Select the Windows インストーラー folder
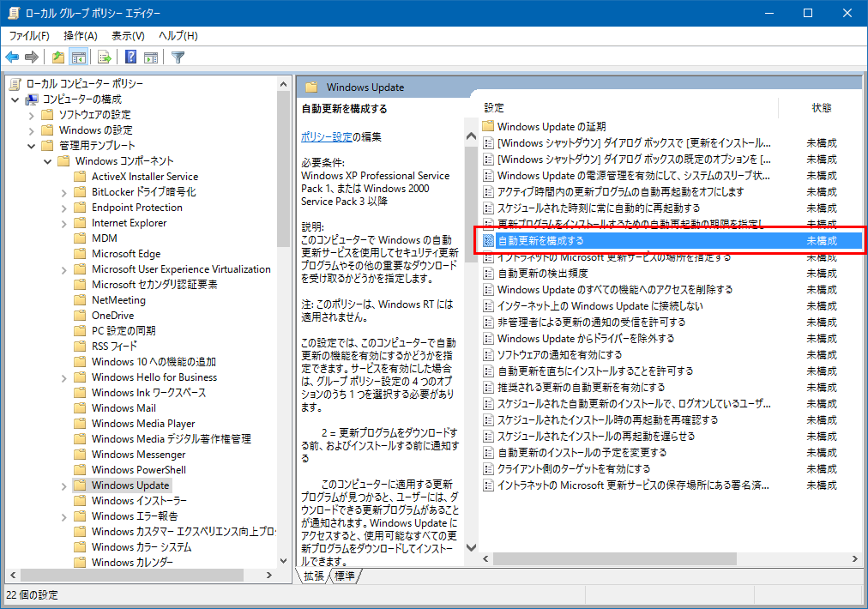 (x=139, y=501)
